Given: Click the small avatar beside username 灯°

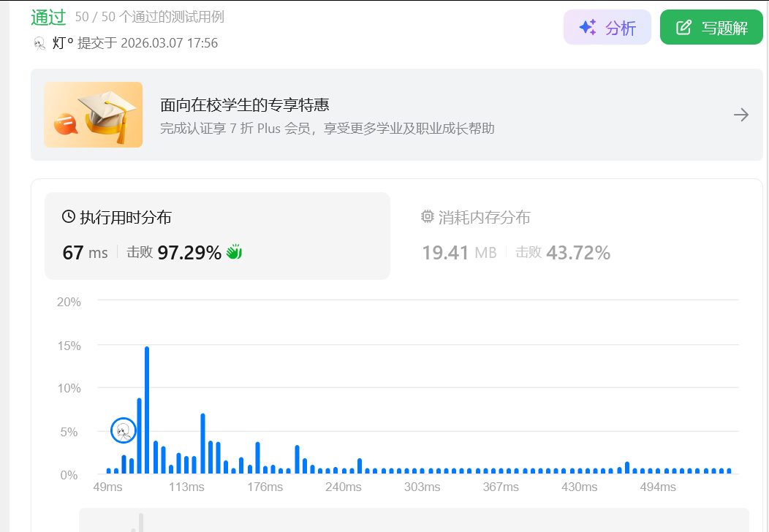Looking at the screenshot, I should pos(40,43).
